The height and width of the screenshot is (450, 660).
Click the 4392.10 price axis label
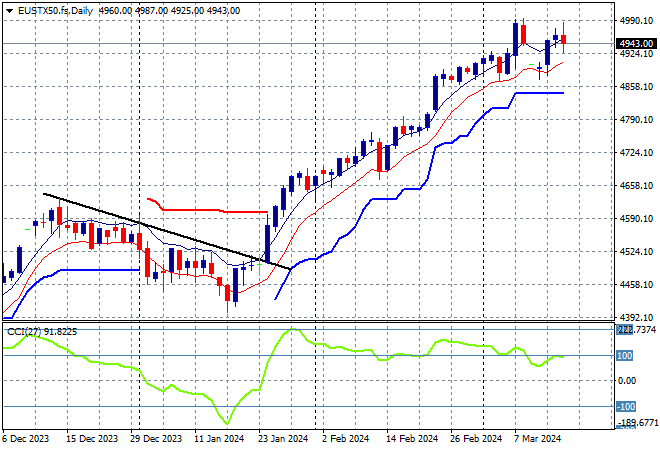coord(636,318)
